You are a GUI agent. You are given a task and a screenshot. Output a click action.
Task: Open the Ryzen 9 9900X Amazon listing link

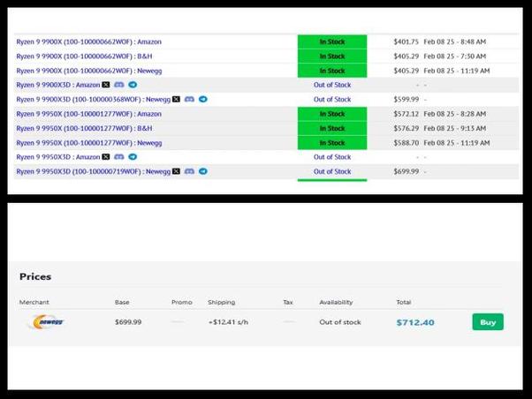click(89, 41)
